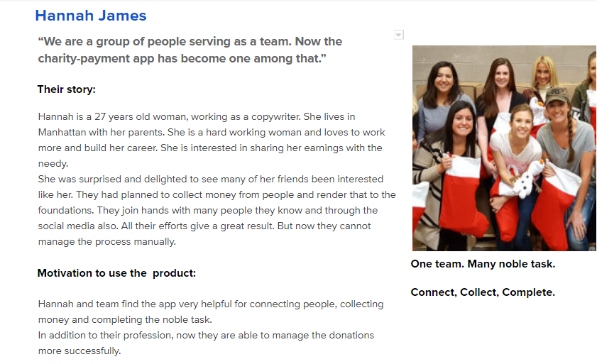Click the 'Their story:' heading
Screen dimensions: 597x364
(66, 89)
